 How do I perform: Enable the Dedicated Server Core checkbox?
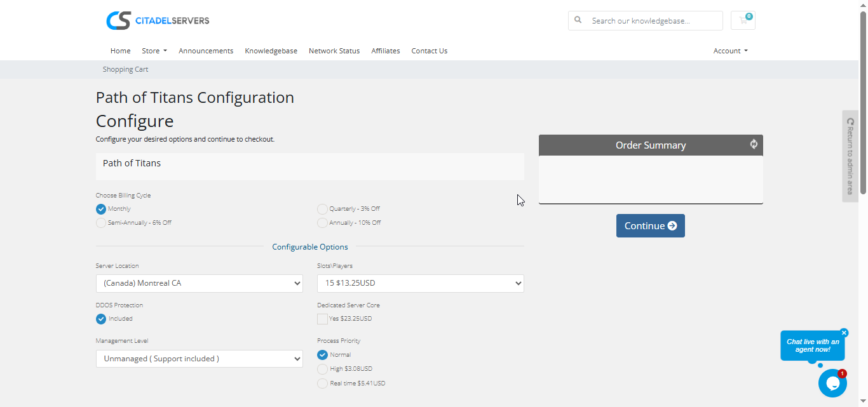(x=323, y=319)
